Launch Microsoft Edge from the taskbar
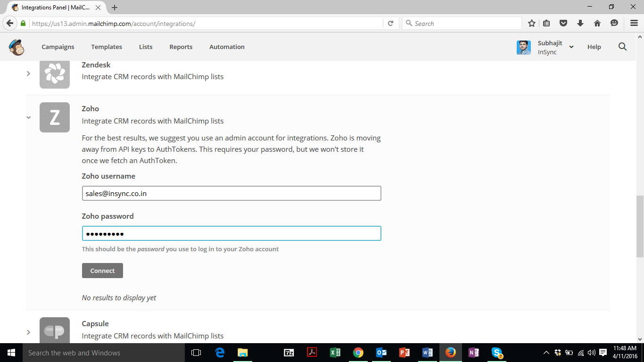This screenshot has height=362, width=644. point(220,353)
